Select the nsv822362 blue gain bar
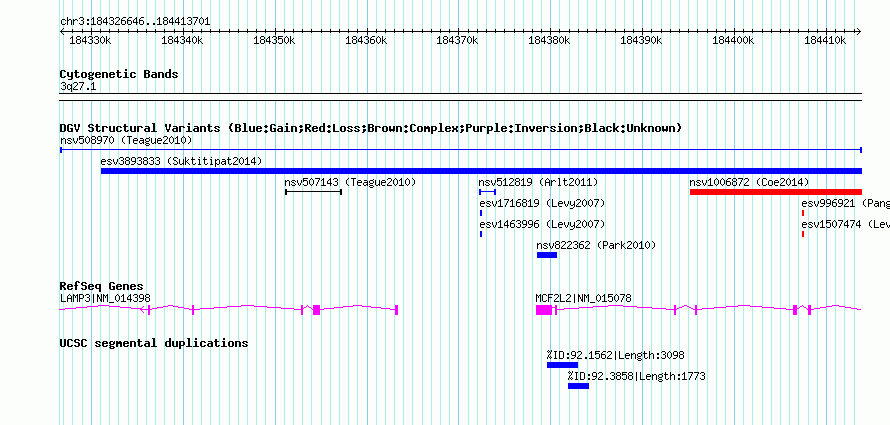This screenshot has width=890, height=425. (x=547, y=255)
